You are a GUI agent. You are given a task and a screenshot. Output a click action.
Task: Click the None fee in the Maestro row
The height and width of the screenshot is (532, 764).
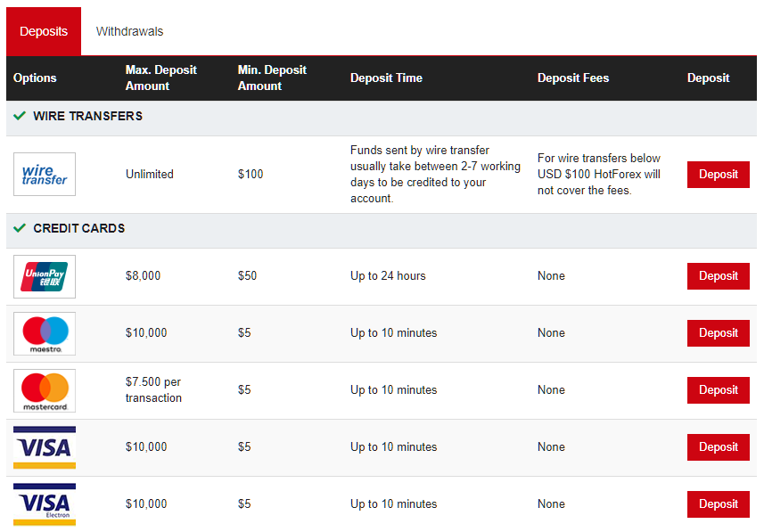pos(551,332)
